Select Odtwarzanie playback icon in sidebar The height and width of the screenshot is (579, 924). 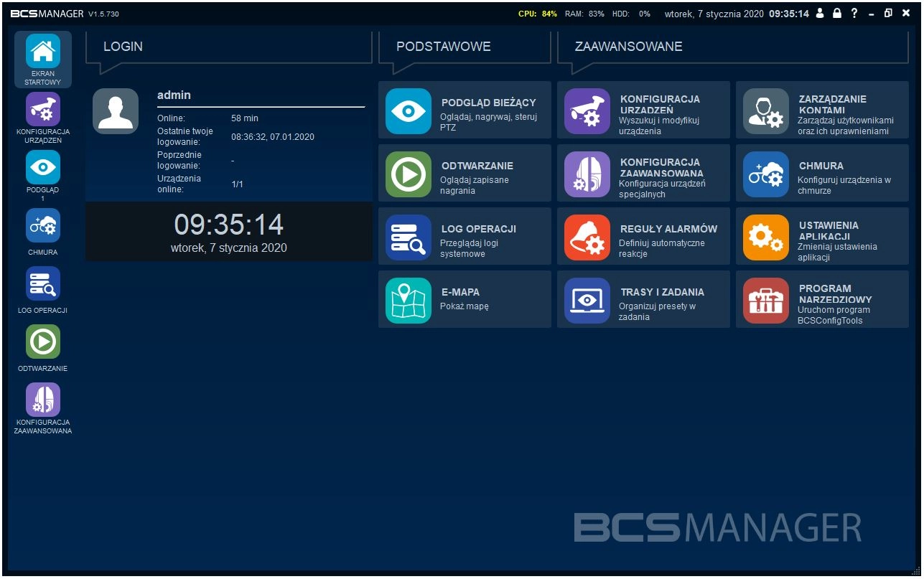click(42, 341)
